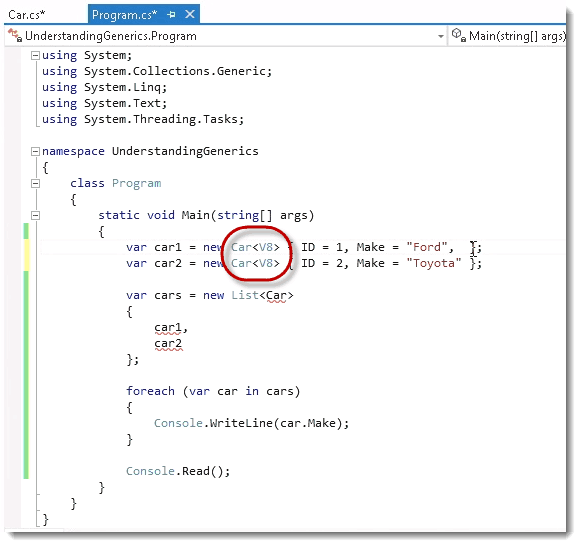Collapse the using directives block
Viewport: 581px width, 547px height.
tap(35, 56)
